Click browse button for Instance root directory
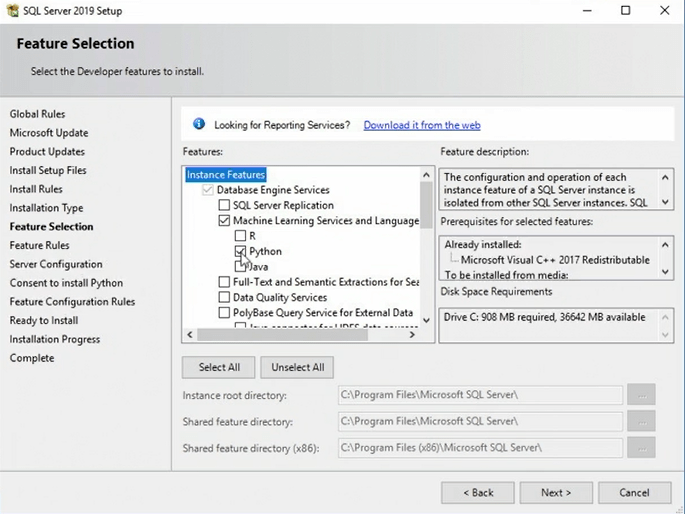Screen dimensions: 685x514 641,395
